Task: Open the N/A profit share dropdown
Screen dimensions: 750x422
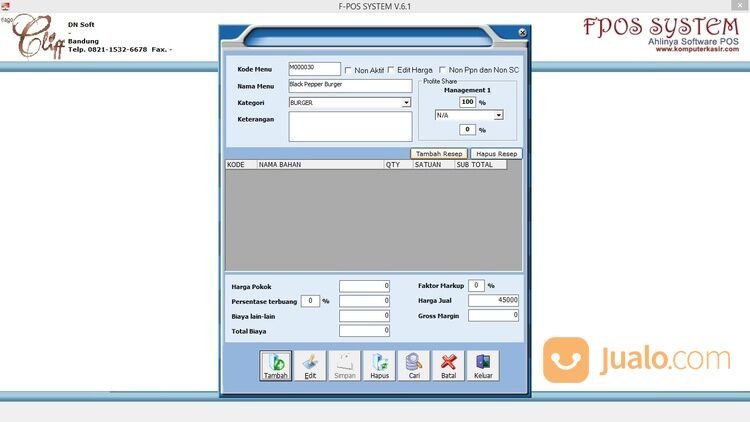Action: point(498,115)
